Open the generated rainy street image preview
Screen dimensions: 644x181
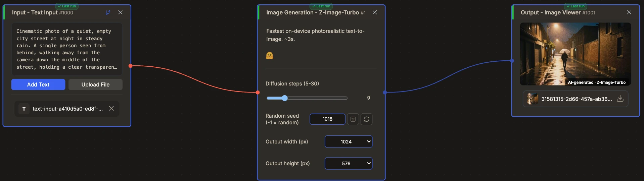(576, 54)
